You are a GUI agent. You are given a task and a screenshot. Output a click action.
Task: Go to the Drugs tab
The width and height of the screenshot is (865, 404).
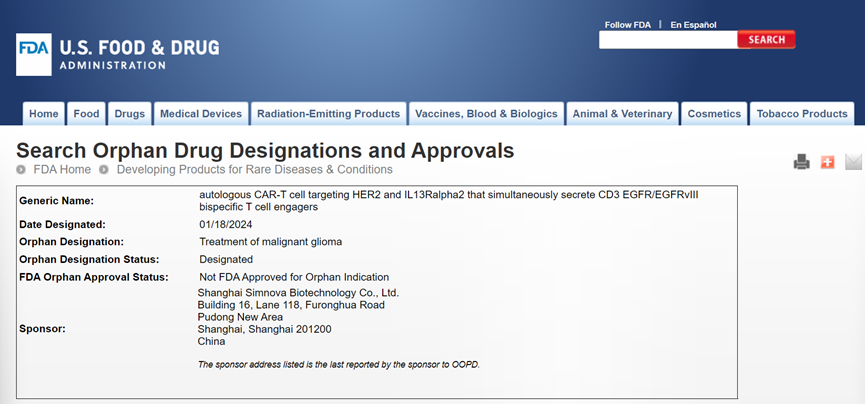[130, 114]
